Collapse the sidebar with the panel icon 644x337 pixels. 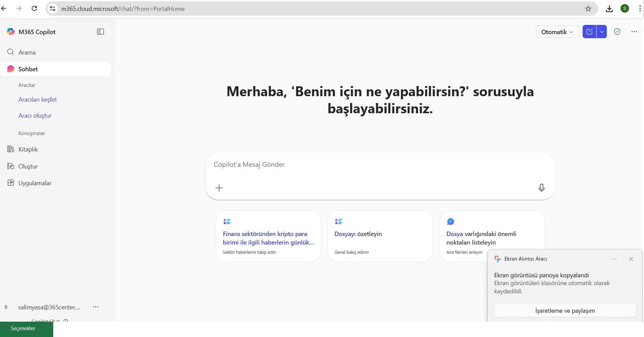[100, 32]
